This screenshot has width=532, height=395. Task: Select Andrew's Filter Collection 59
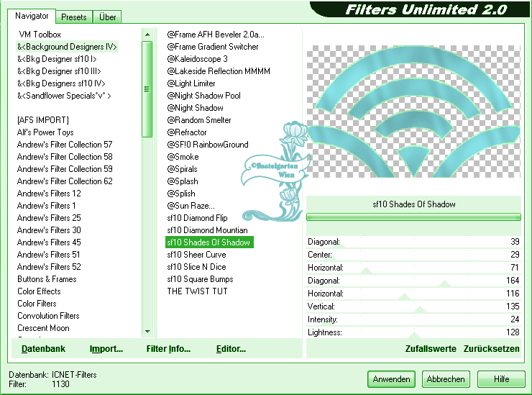[x=65, y=169]
